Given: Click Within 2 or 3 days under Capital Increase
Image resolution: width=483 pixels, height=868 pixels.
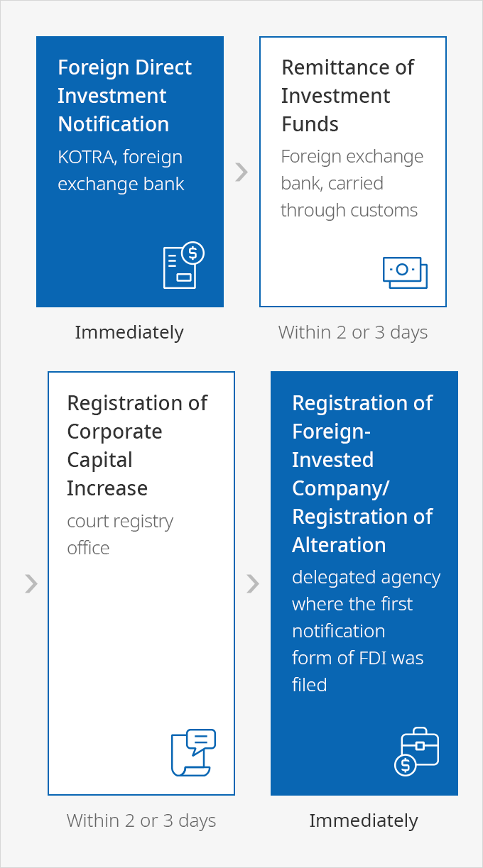Looking at the screenshot, I should pyautogui.click(x=141, y=820).
